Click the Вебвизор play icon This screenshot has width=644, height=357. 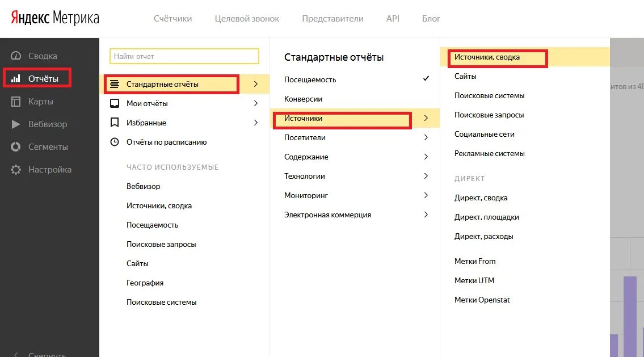[16, 124]
